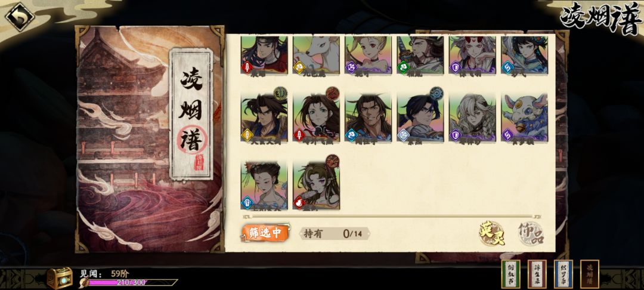Switch to the 饰品 tab
The width and height of the screenshot is (644, 290).
pos(531,234)
